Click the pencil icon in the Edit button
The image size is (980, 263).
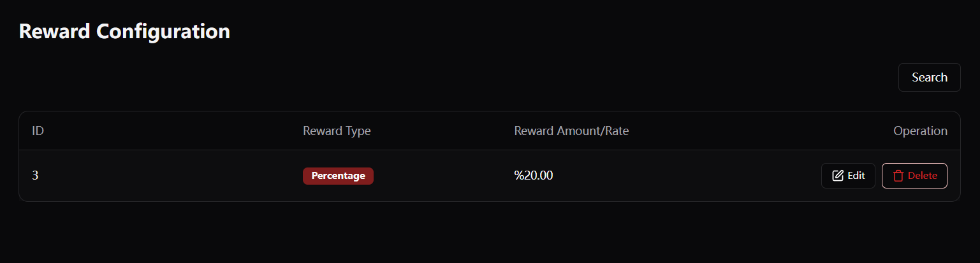838,176
